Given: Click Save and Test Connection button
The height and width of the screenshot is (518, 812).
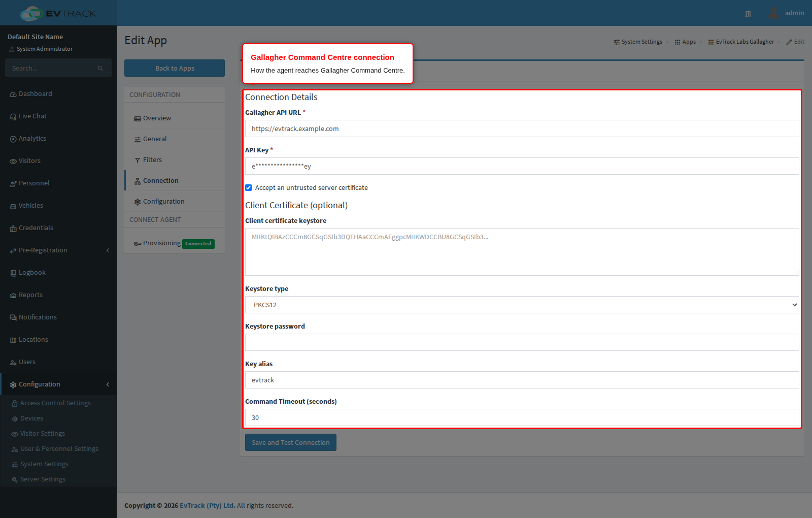Looking at the screenshot, I should (291, 442).
